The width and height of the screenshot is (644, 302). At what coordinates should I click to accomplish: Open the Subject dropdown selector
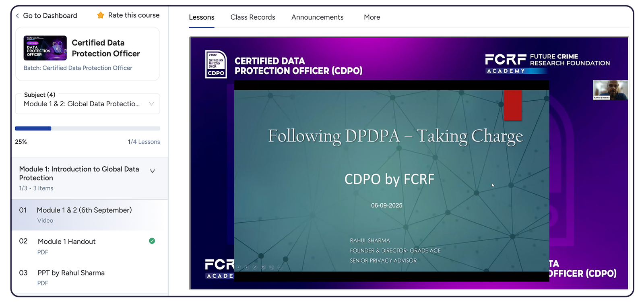pos(88,104)
